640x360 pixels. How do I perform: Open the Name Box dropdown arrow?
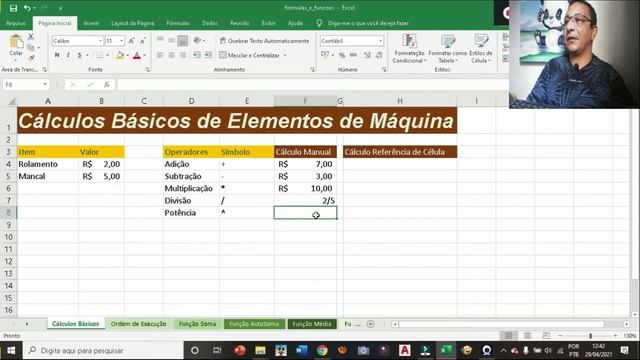point(45,84)
